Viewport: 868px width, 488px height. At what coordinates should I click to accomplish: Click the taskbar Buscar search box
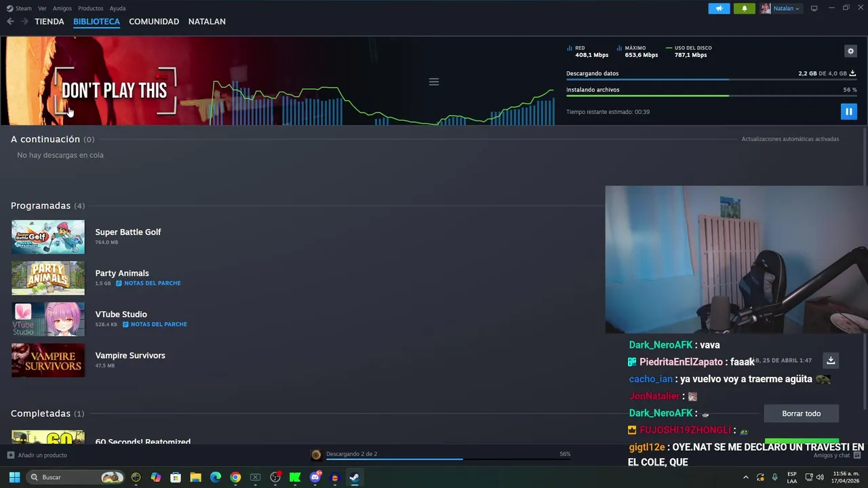tap(76, 477)
